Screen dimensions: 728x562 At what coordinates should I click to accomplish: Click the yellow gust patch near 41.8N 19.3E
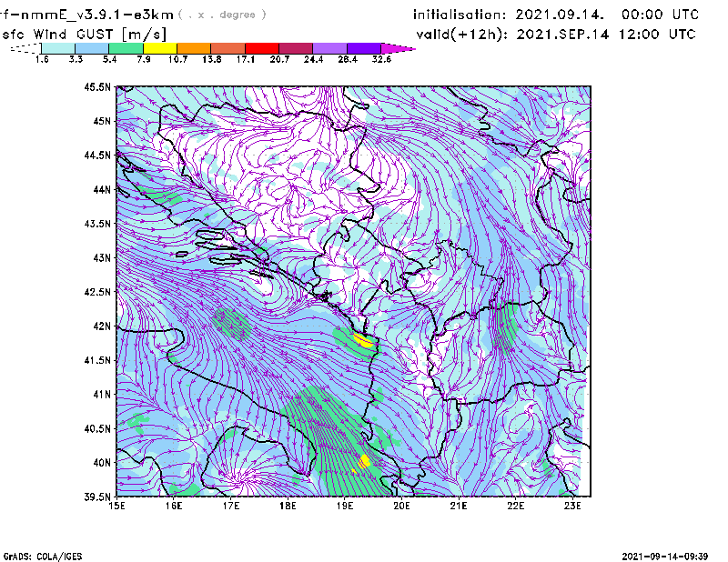click(x=363, y=341)
